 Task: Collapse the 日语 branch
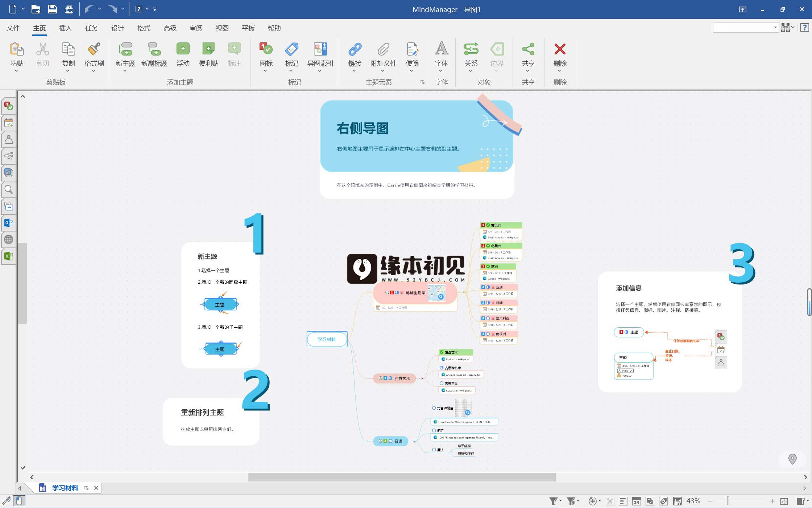click(x=414, y=441)
